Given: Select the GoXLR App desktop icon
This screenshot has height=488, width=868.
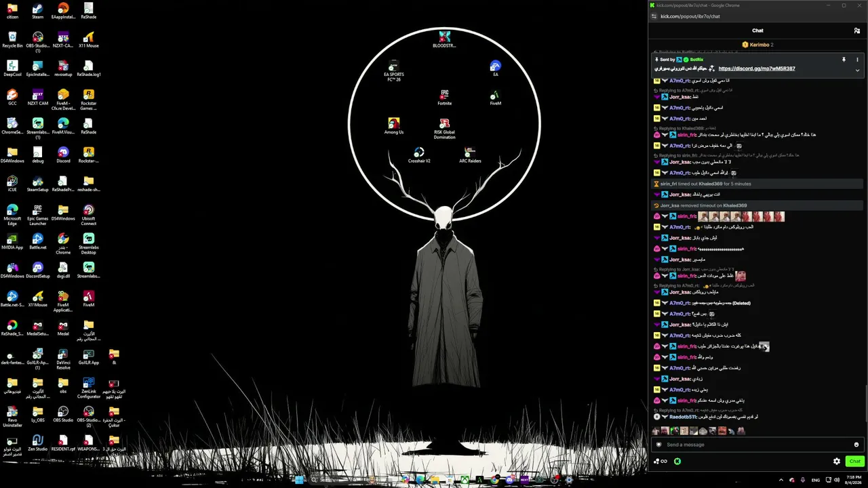Looking at the screenshot, I should 88,357.
